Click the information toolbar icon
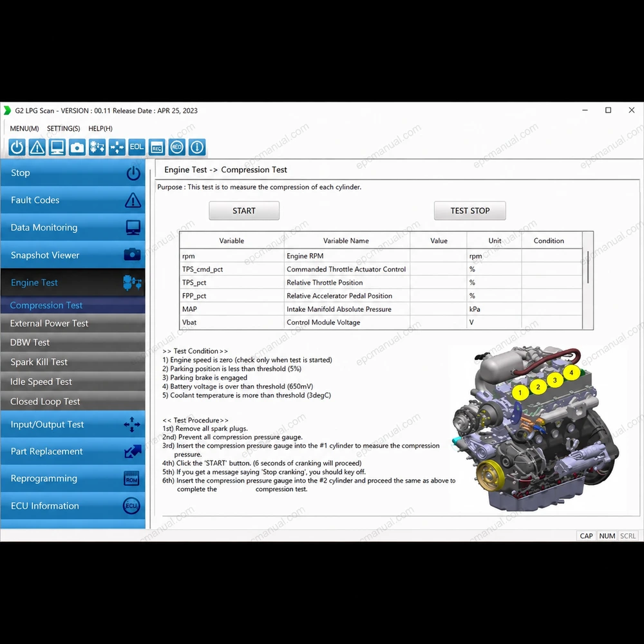The image size is (644, 644). click(x=197, y=147)
